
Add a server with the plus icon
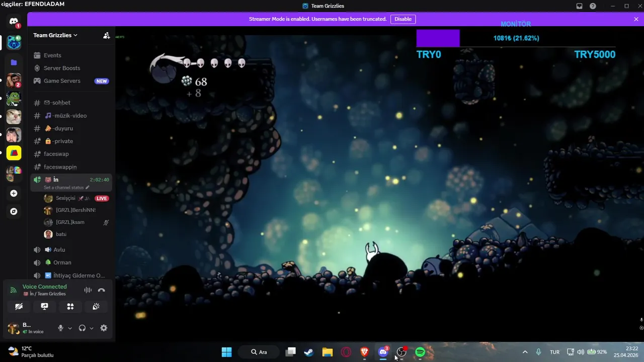[x=14, y=194]
